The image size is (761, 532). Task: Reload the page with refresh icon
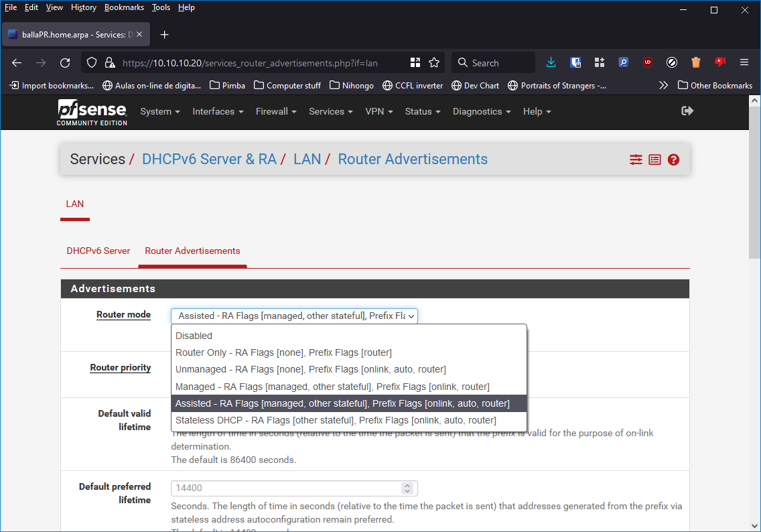pyautogui.click(x=65, y=63)
